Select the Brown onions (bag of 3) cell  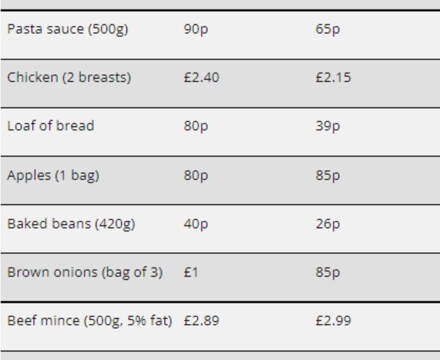(x=85, y=272)
